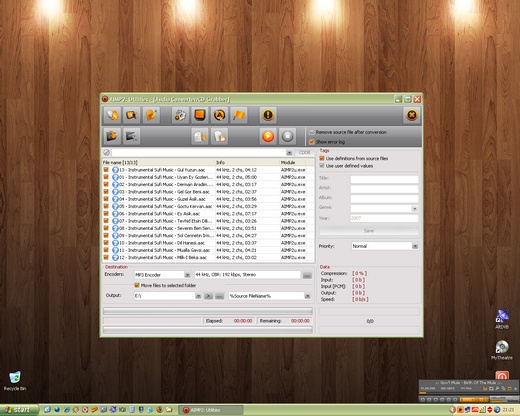Open the Output folder E:\ dropdown
Image resolution: width=520 pixels, height=416 pixels.
(198, 296)
